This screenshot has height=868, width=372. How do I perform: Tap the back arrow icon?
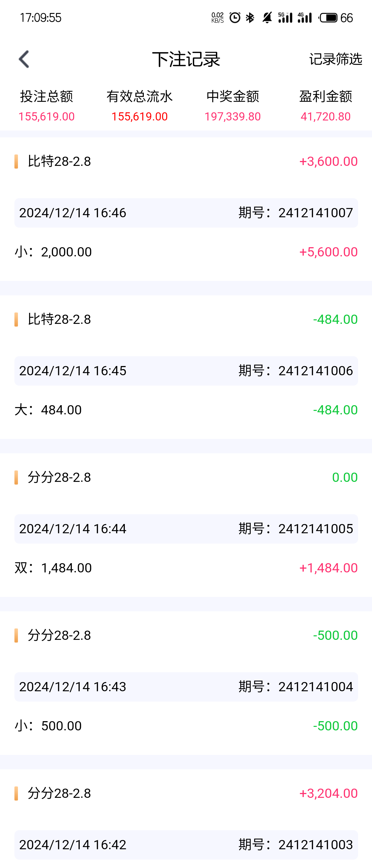[24, 59]
